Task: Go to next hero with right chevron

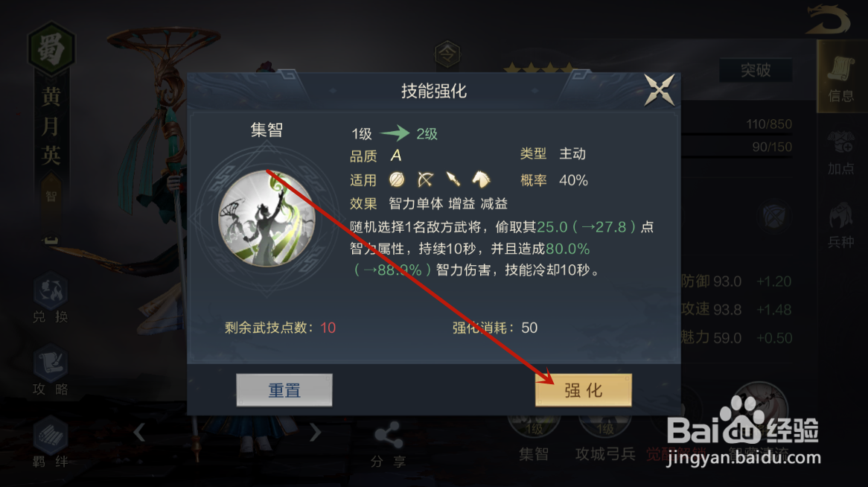Action: [x=315, y=432]
